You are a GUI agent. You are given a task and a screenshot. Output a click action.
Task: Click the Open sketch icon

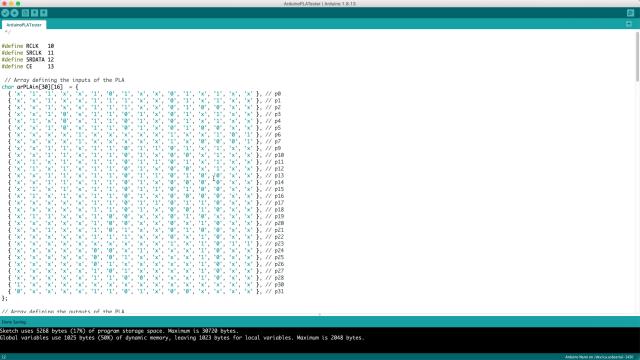coord(35,13)
